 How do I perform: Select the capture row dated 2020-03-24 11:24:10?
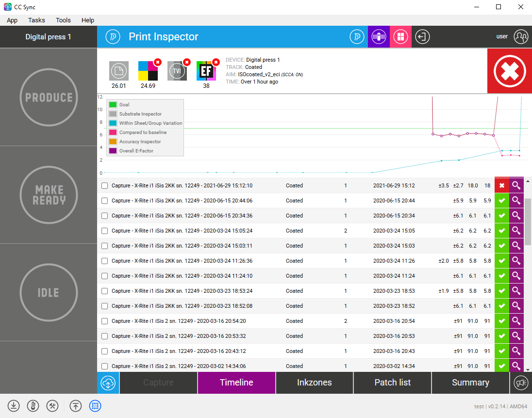296,276
